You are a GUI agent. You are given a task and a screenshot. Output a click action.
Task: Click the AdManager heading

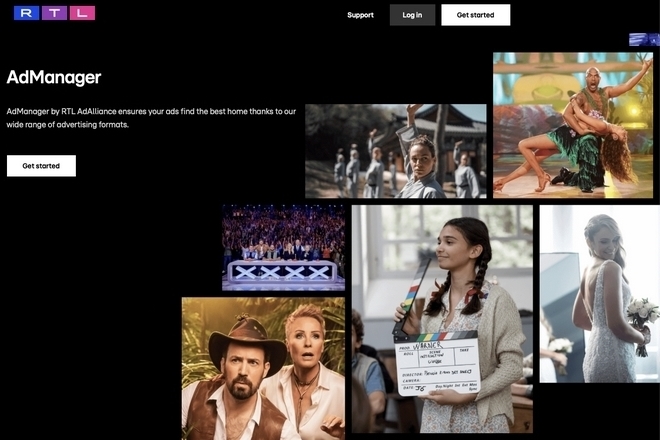coord(54,77)
